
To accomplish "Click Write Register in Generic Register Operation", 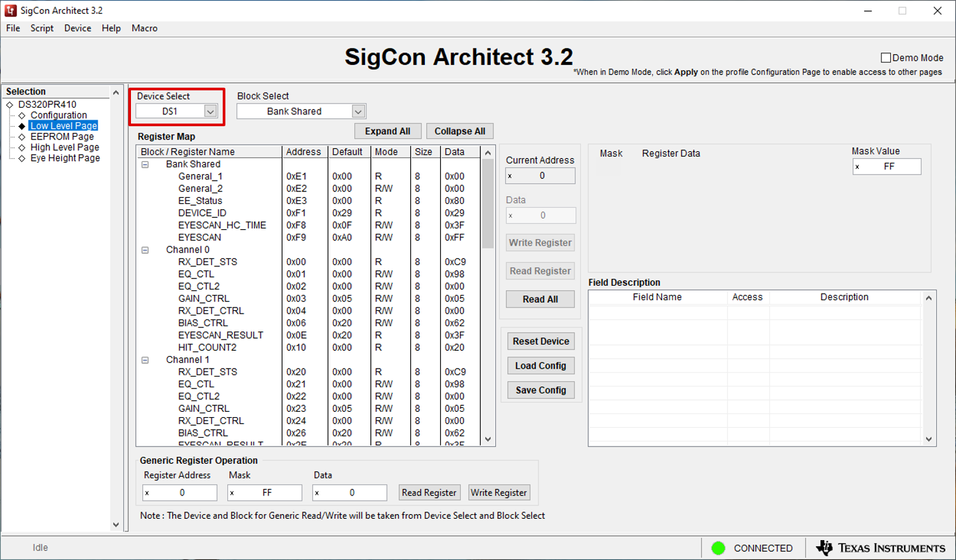I will (x=499, y=493).
